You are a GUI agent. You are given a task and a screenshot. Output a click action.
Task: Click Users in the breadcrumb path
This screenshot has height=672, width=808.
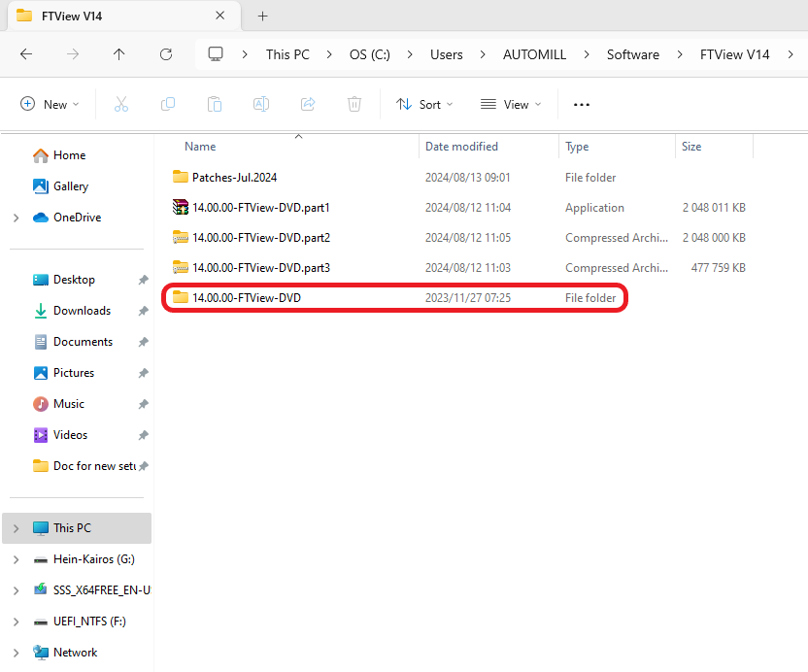click(x=447, y=54)
